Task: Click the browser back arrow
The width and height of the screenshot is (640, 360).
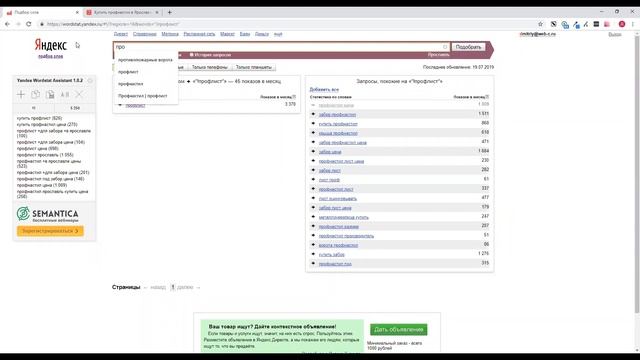Action: tap(7, 24)
